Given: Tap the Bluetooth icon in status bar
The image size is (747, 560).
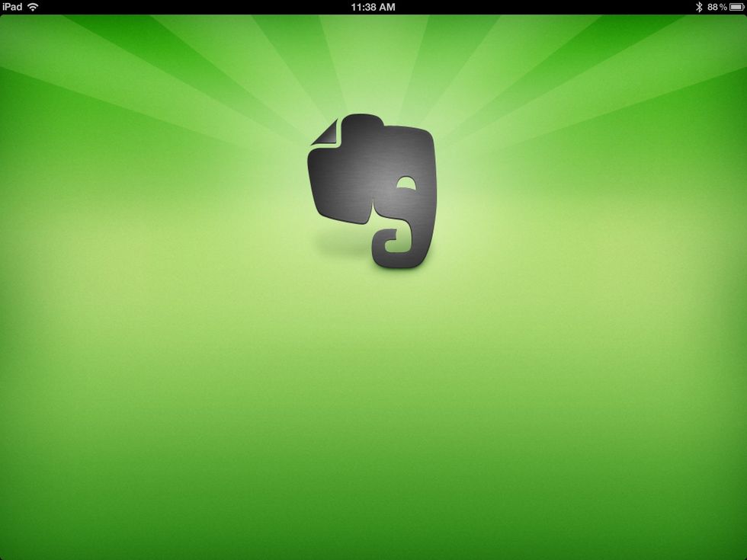Looking at the screenshot, I should (699, 7).
